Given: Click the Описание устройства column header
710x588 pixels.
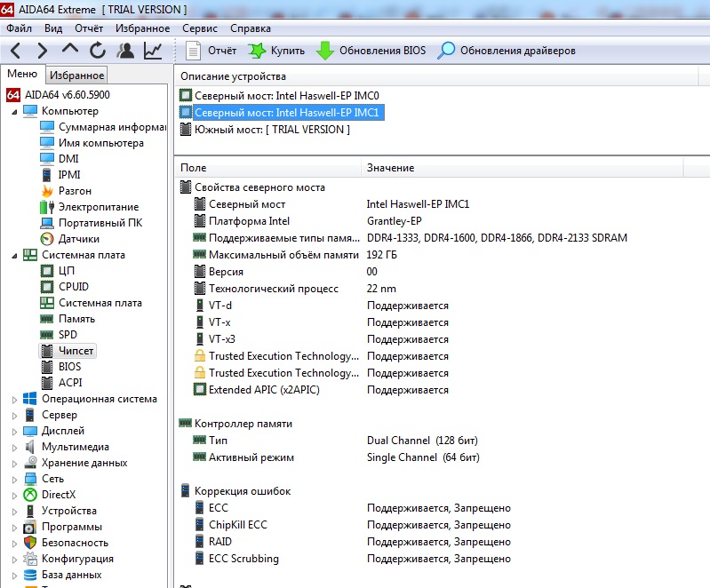Looking at the screenshot, I should coord(436,76).
